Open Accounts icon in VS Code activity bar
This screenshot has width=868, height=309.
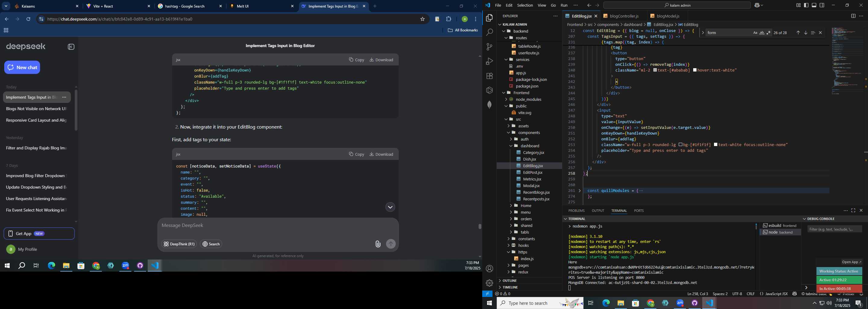pos(489,269)
